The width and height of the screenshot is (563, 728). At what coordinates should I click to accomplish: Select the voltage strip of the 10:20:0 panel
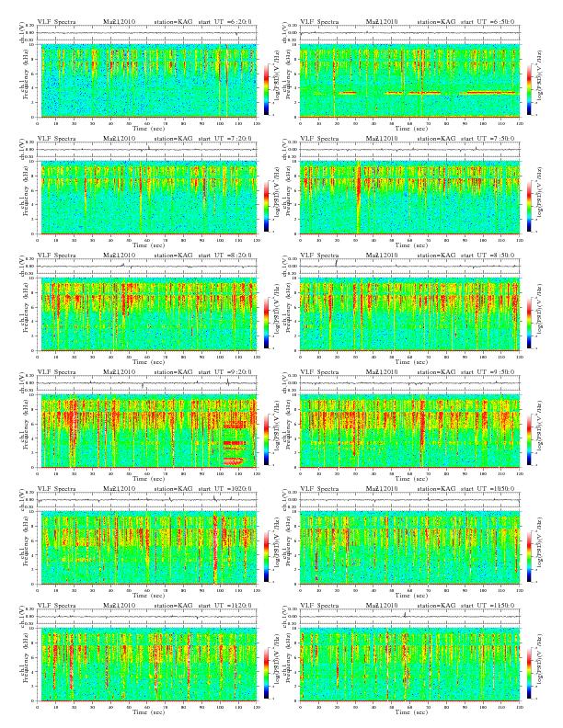147,499
